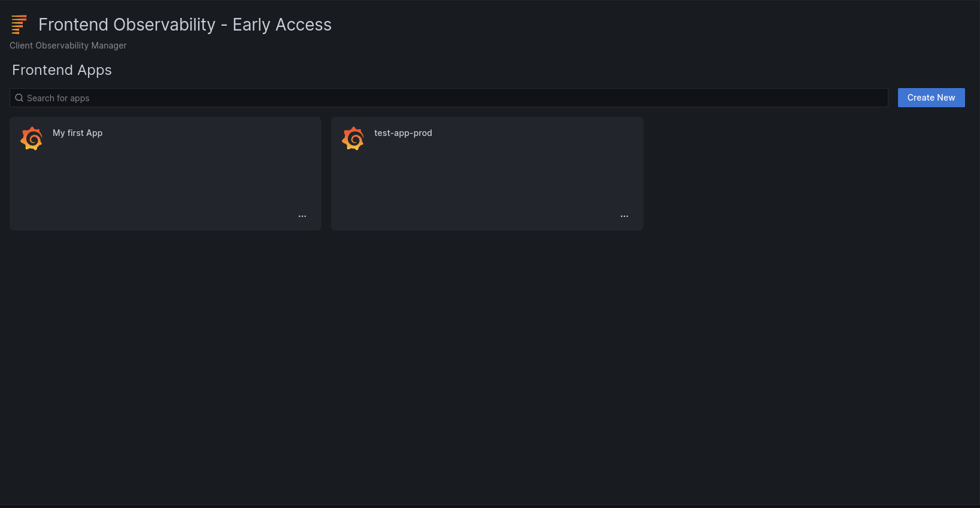Open the test-app-prod title
This screenshot has height=508, width=980.
[x=403, y=133]
